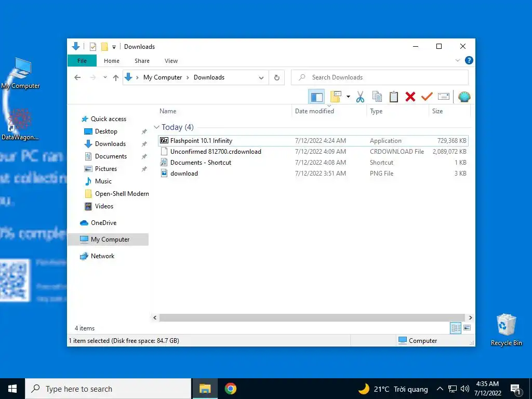
Task: Click the Paste clipboard toolbar icon
Action: tap(394, 97)
